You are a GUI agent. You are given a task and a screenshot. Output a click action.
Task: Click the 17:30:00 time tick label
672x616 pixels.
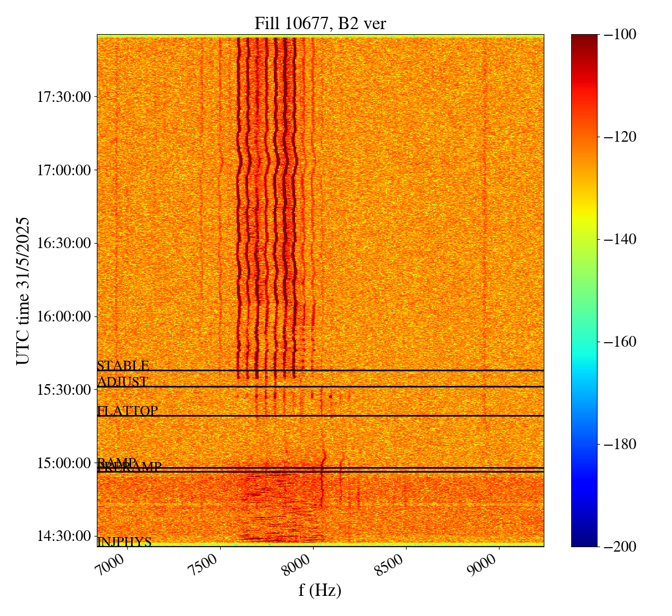point(64,97)
